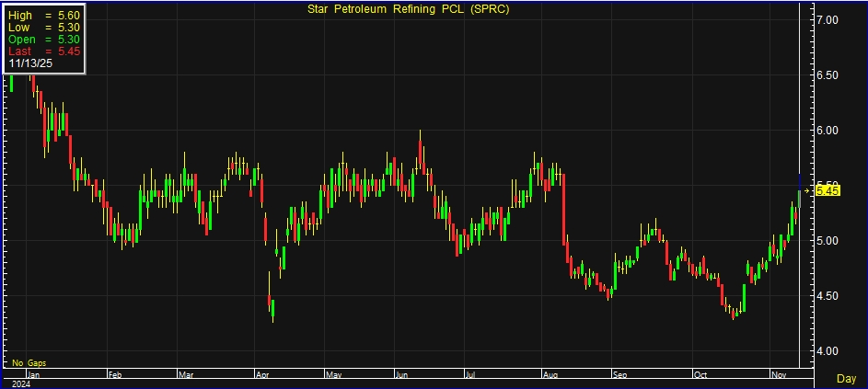Select the Nov marker on the time axis
The width and height of the screenshot is (868, 389).
(776, 375)
